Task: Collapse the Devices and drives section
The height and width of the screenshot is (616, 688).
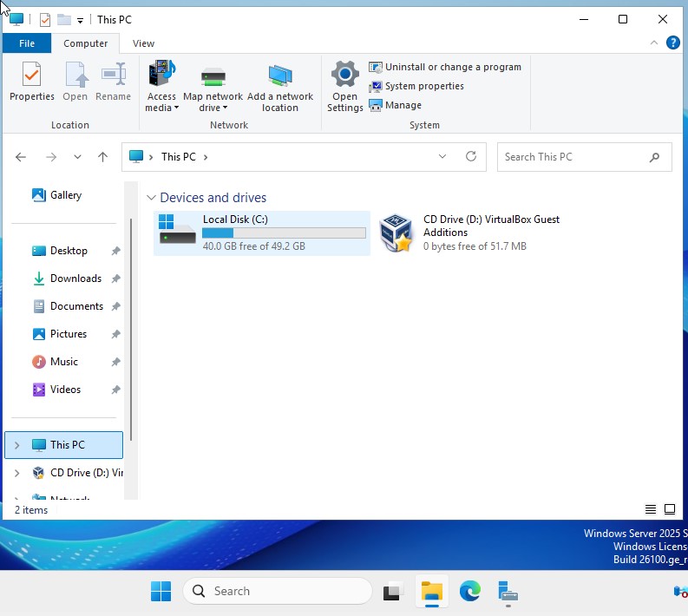Action: [151, 198]
